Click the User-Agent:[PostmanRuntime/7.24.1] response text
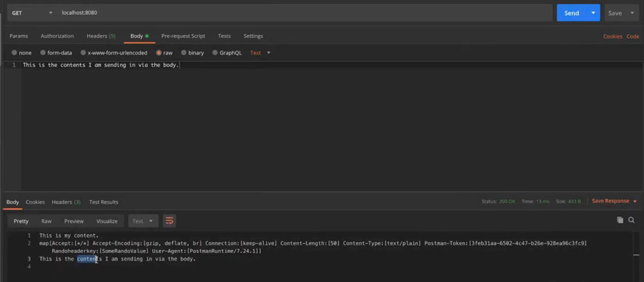The height and width of the screenshot is (282, 644). 207,251
